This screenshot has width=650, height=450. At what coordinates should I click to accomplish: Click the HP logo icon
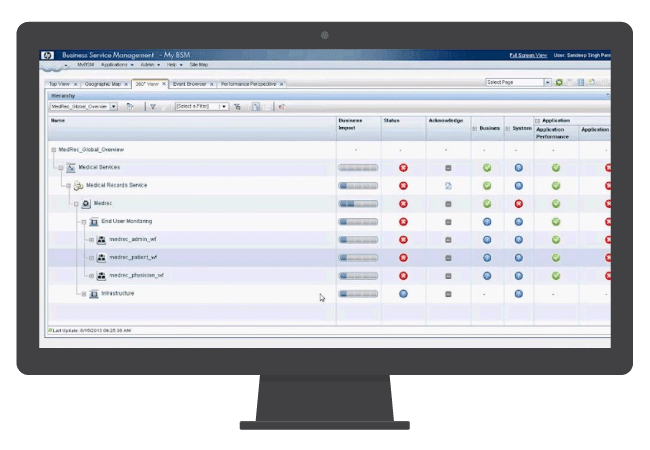pyautogui.click(x=47, y=55)
